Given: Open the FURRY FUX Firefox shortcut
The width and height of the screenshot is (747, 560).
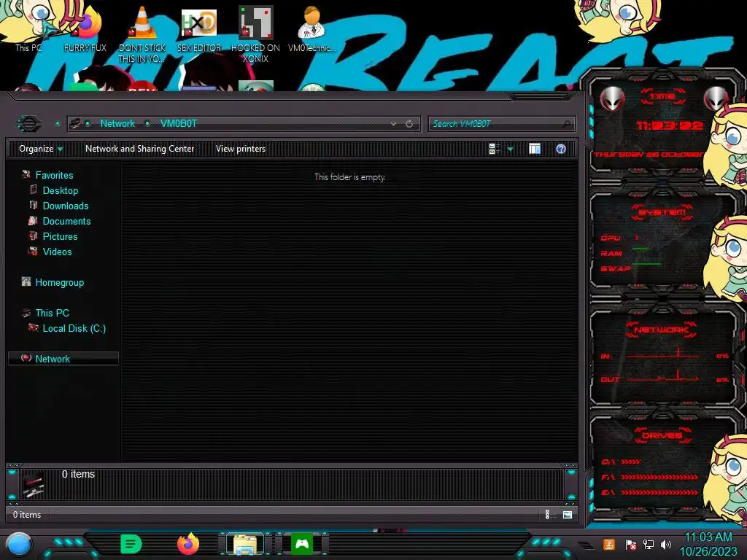Looking at the screenshot, I should [85, 29].
